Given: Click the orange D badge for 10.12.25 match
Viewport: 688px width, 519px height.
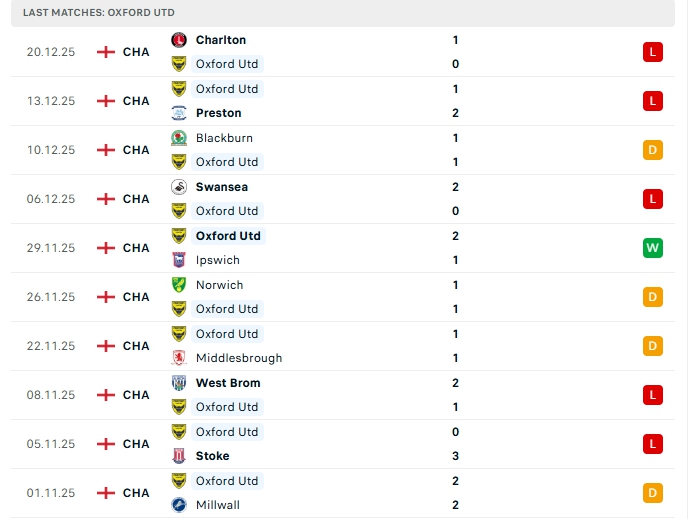Looking at the screenshot, I should coord(653,150).
